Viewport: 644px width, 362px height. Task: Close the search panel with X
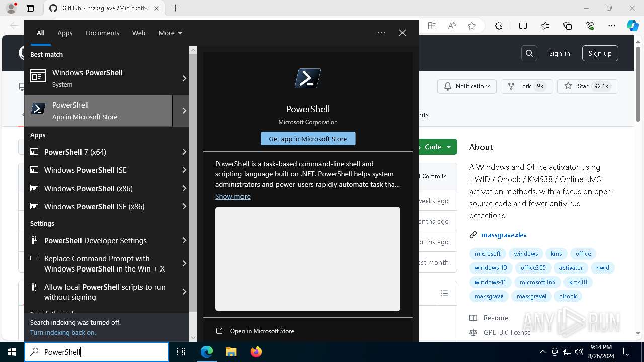pos(403,33)
